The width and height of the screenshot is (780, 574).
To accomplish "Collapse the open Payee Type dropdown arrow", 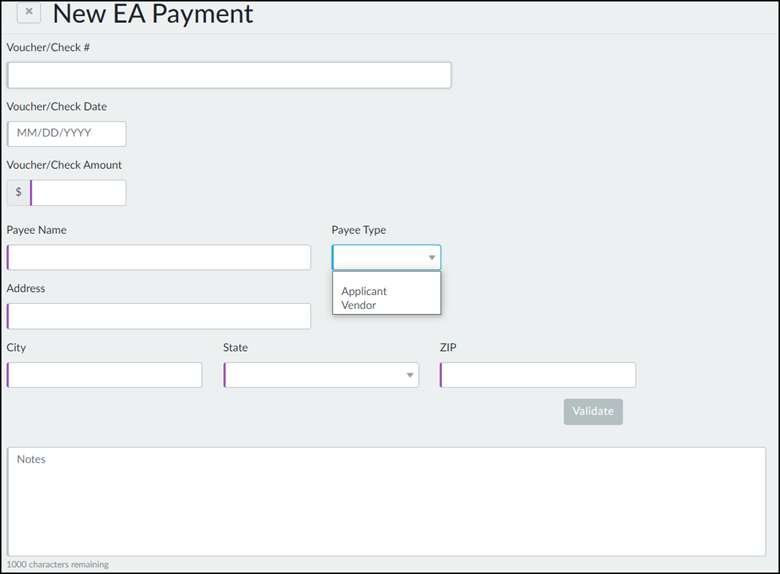I will click(432, 258).
